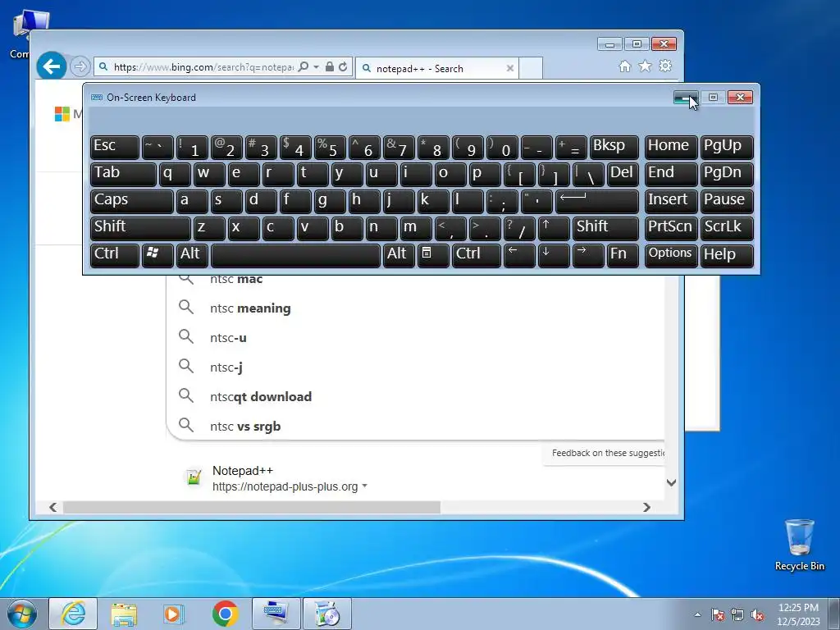
Task: Open Internet Explorer Tools gear menu
Action: pyautogui.click(x=665, y=66)
